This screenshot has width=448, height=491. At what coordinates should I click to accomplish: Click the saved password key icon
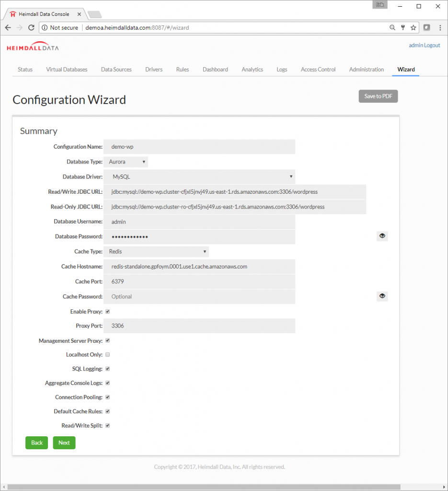(x=403, y=27)
